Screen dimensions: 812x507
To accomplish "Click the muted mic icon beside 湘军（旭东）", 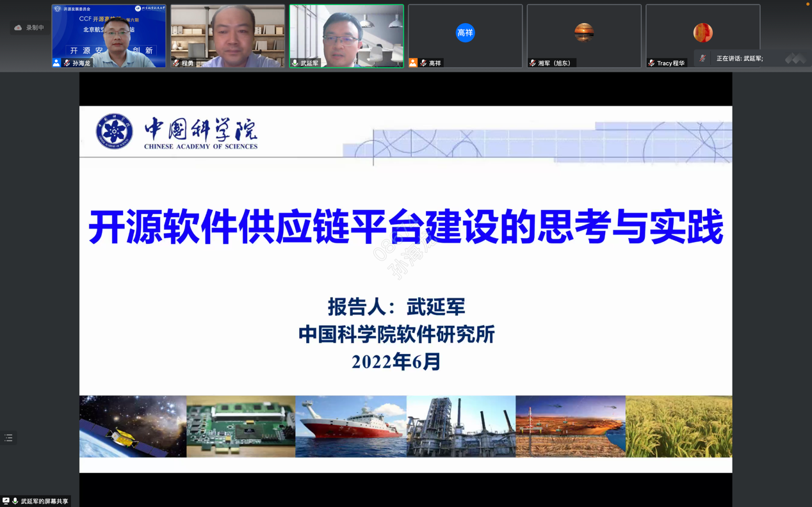I will [532, 63].
